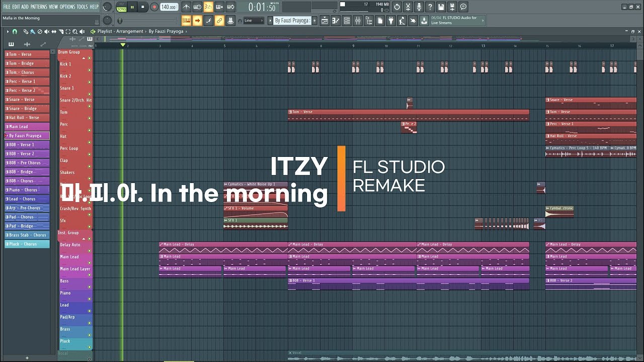
Task: Select the delete tool circle-slash icon
Action: (40, 31)
